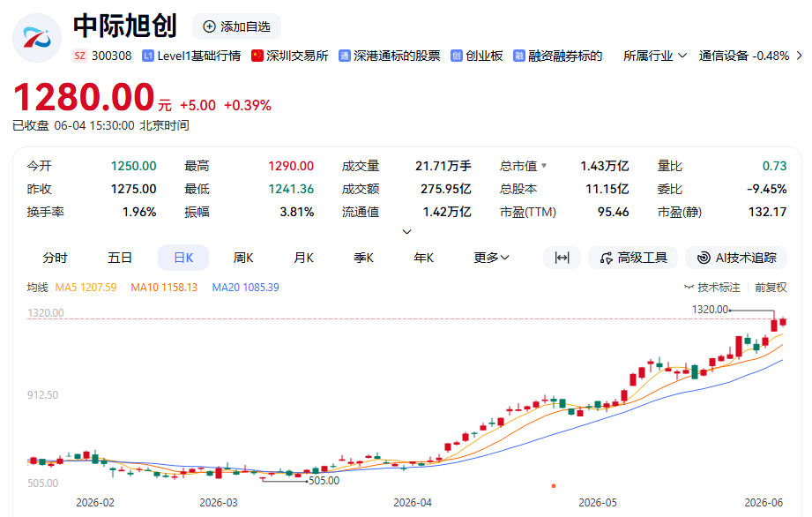Screen dimensions: 812x517
Task: Click the 均线 label
Action: [37, 288]
